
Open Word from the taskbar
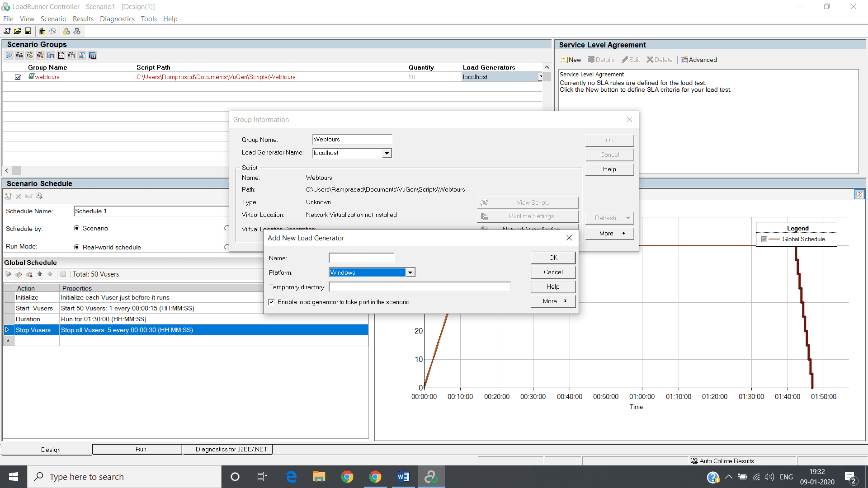(x=403, y=477)
